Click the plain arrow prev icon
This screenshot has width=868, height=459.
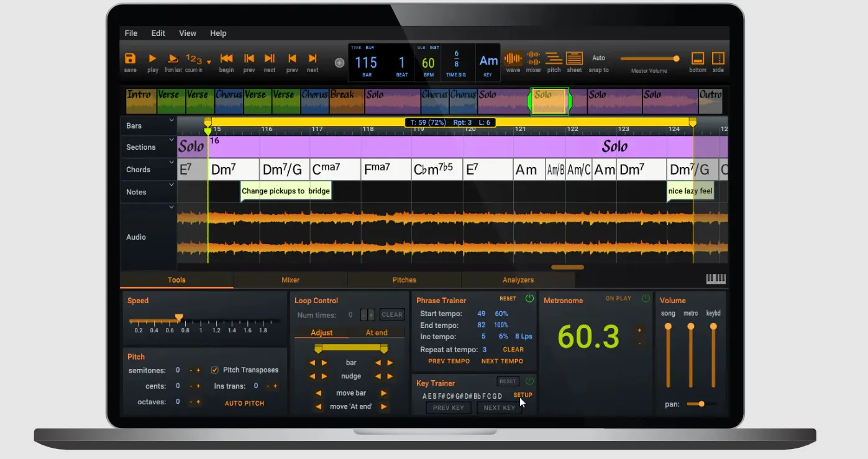pyautogui.click(x=291, y=58)
